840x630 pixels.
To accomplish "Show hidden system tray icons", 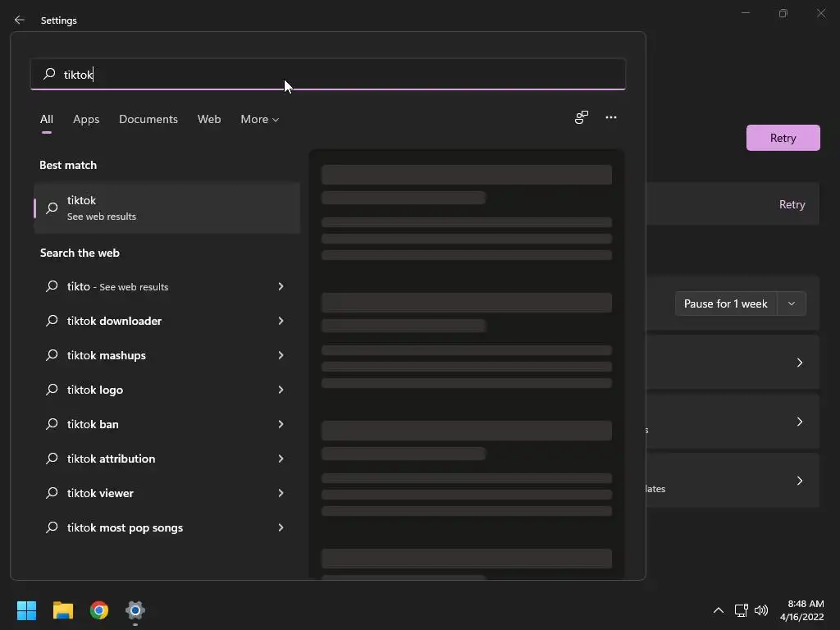I will coord(719,610).
